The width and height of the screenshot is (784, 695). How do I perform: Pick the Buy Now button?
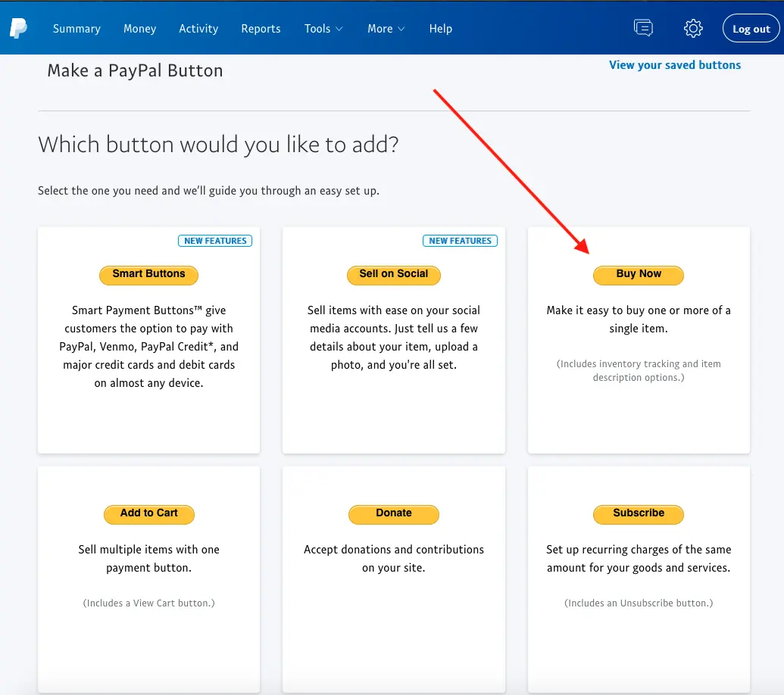coord(638,275)
